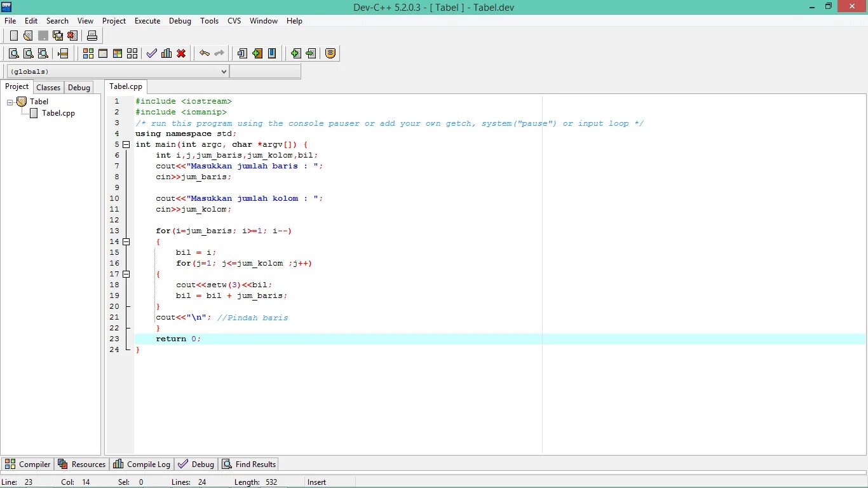Open the View menu

[85, 21]
